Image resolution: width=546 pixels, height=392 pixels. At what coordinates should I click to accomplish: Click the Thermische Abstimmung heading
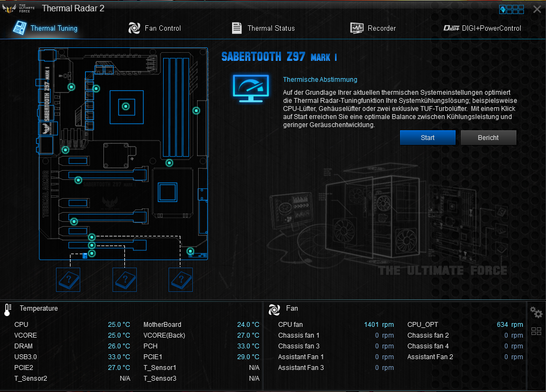pos(320,79)
